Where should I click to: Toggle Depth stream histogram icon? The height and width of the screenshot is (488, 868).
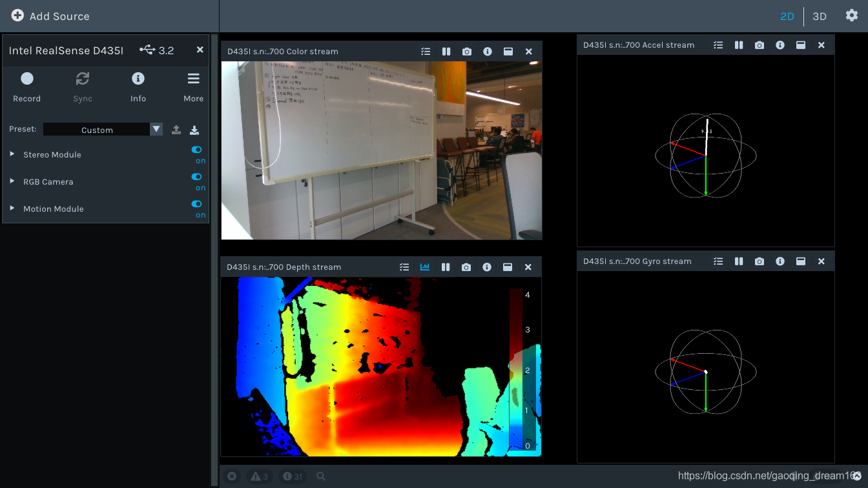click(425, 267)
